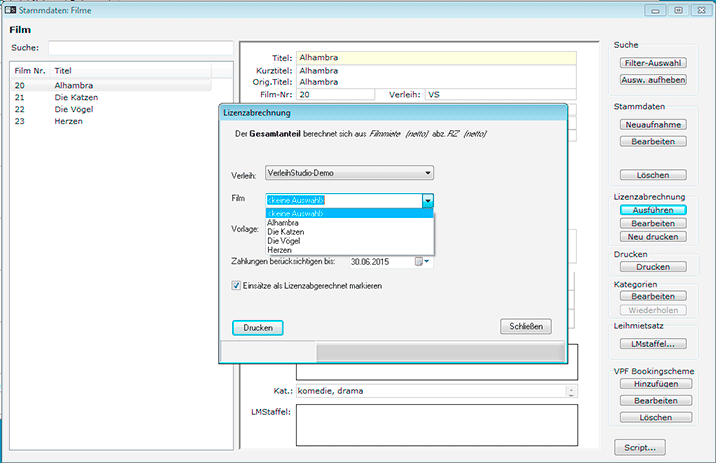Click the Script... button
The image size is (716, 463).
point(640,446)
